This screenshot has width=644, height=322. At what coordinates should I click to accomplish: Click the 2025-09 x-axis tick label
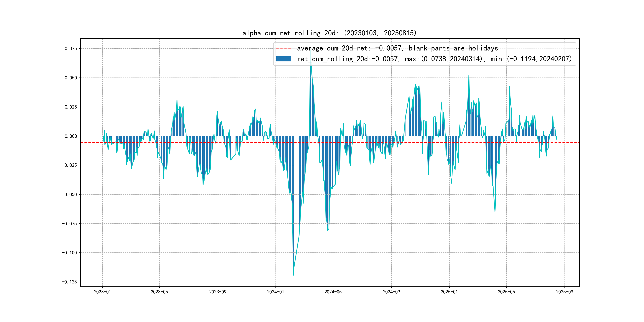coord(564,292)
